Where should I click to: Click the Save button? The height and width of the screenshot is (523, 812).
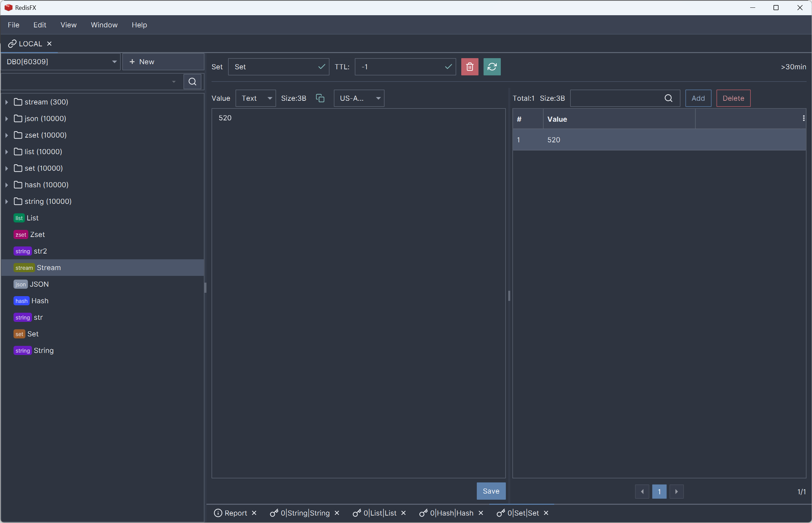point(491,491)
